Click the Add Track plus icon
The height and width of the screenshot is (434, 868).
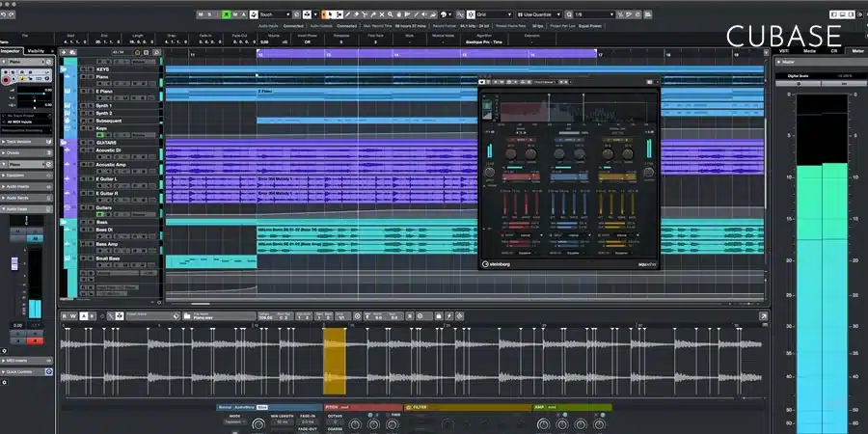coord(63,53)
